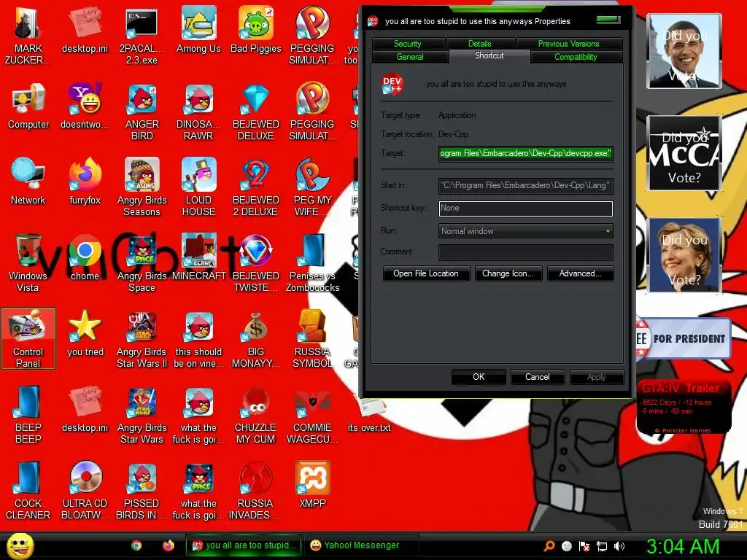Viewport: 747px width, 560px height.
Task: Confirm Properties dialog with OK
Action: point(479,377)
